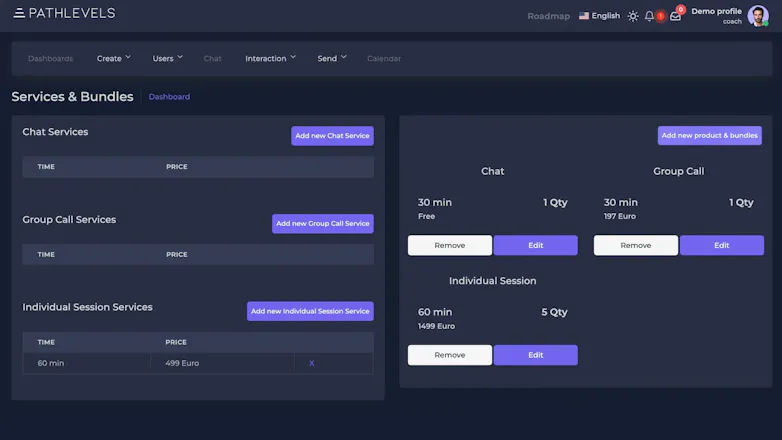Remove the Individual Session bundle
Screen dimensions: 782x440
[450, 355]
